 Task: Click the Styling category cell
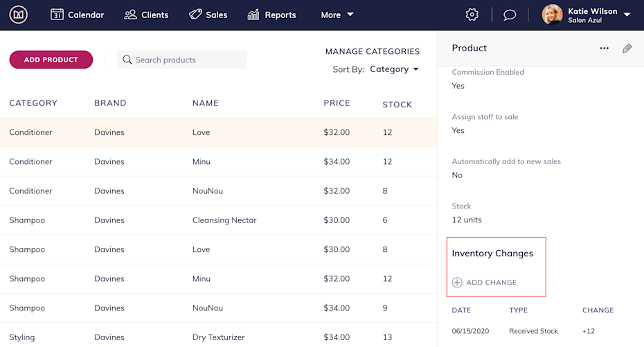(x=21, y=337)
